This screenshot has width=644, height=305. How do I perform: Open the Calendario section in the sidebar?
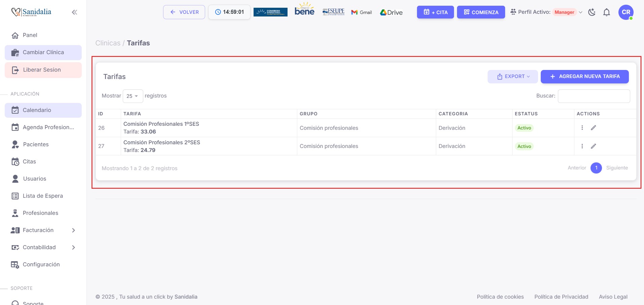coord(37,110)
